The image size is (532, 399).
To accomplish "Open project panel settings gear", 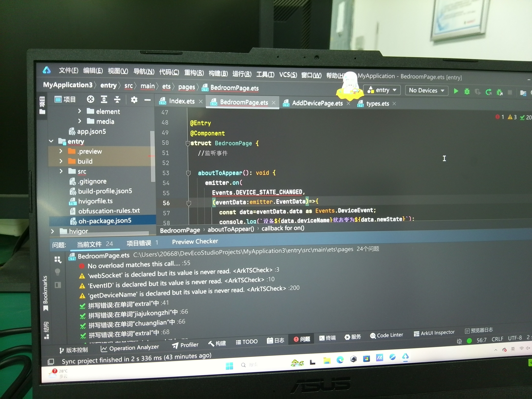I will pos(134,100).
